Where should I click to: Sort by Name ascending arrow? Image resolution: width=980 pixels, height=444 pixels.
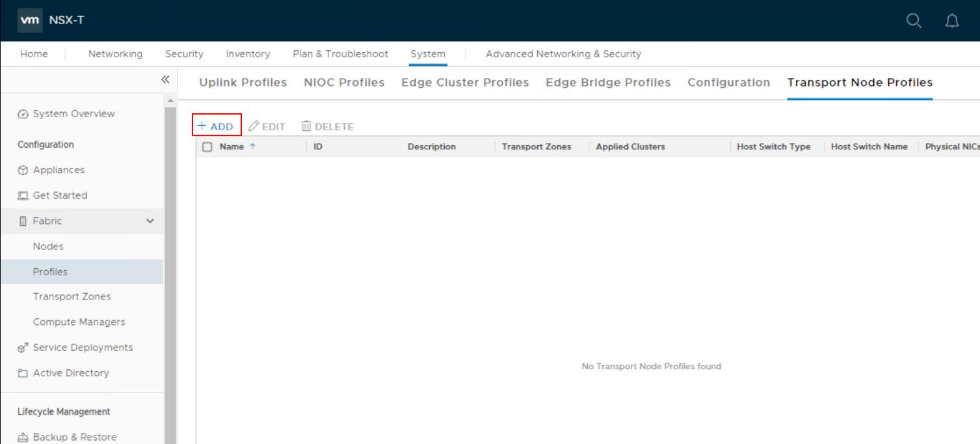pyautogui.click(x=252, y=146)
